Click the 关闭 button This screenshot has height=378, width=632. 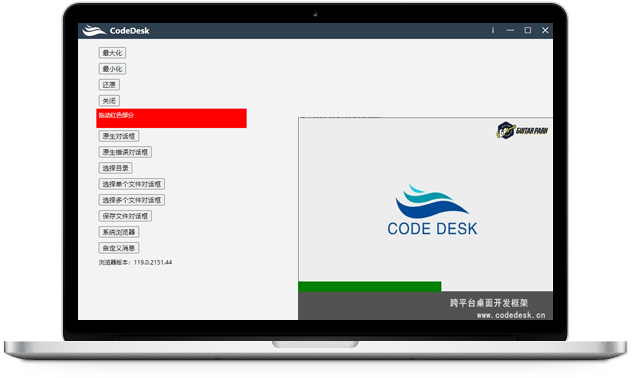coord(109,101)
